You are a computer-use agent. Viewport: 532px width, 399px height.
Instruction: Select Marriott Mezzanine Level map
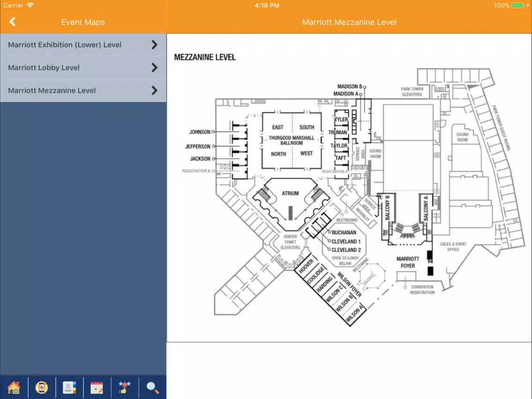[83, 90]
